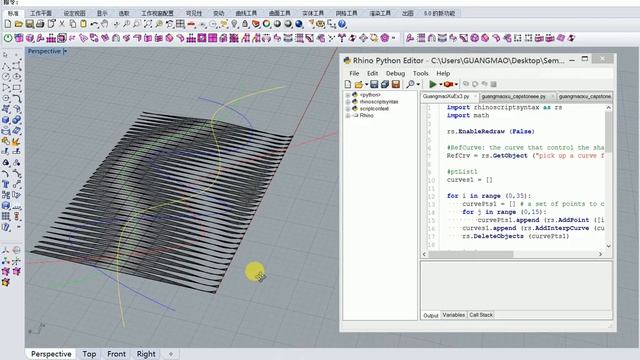
Task: Open Tools menu in Python Editor
Action: click(x=420, y=73)
